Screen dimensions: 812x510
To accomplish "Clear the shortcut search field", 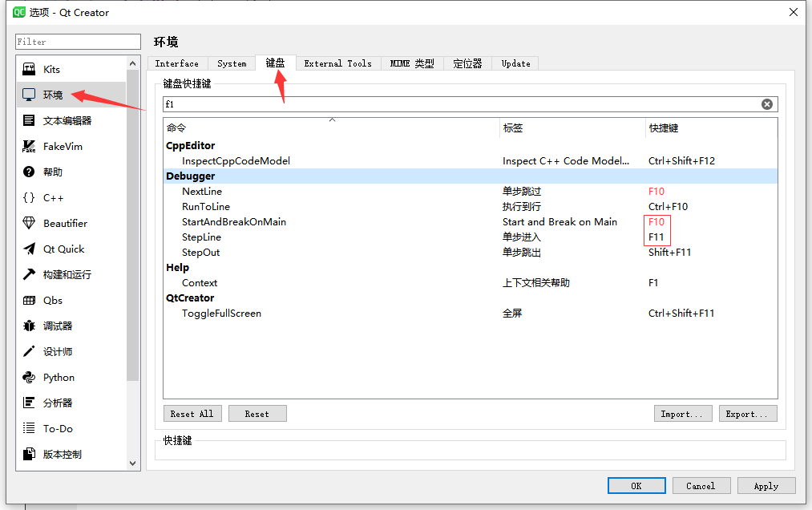I will tap(767, 104).
